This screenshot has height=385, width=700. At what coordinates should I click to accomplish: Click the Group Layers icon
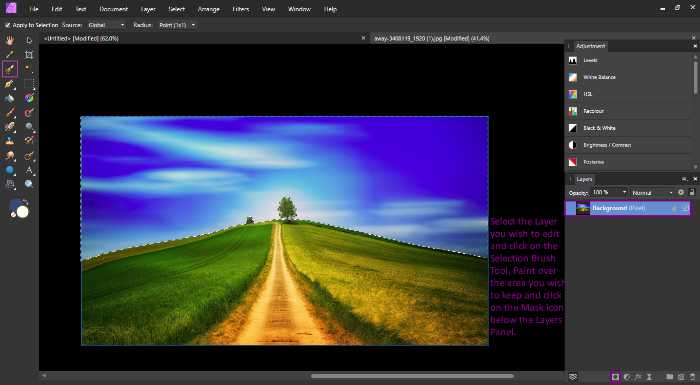pos(670,377)
